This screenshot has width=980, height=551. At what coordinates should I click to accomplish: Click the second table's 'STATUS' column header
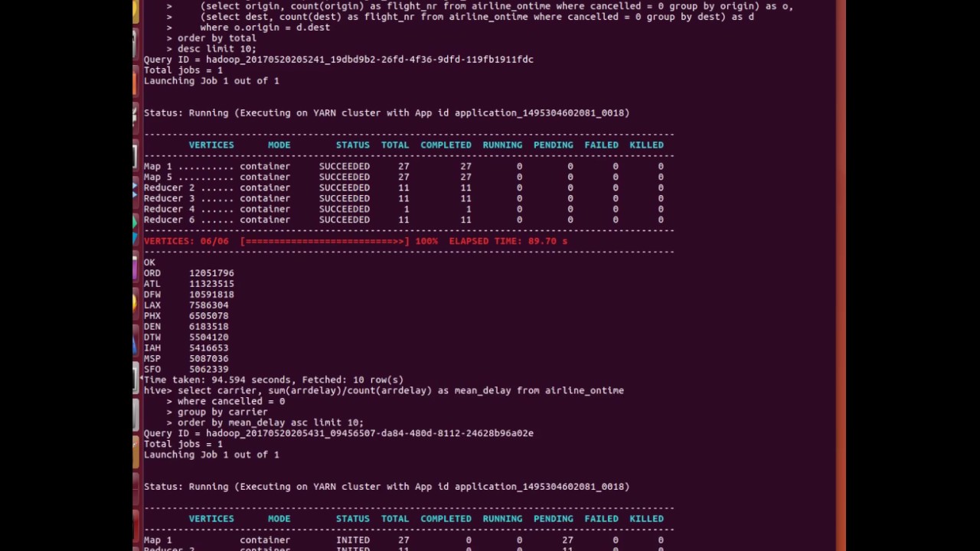(352, 519)
